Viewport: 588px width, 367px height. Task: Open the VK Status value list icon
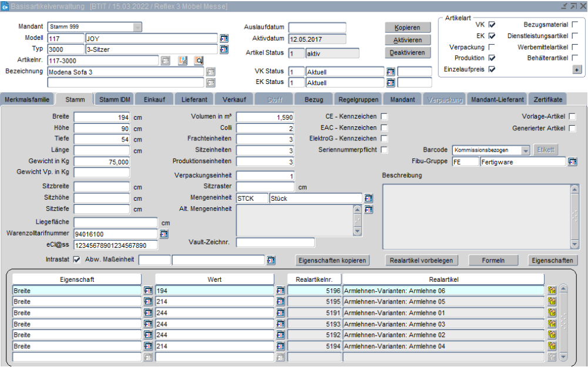point(391,72)
